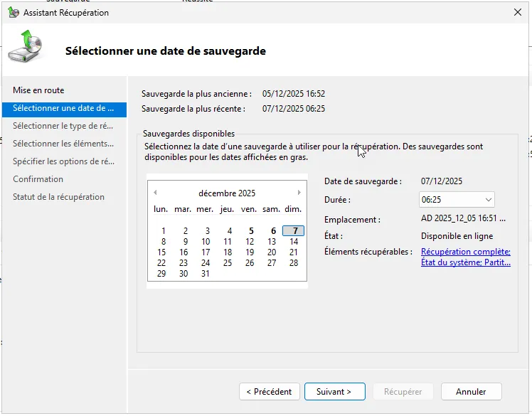
Task: Click the décembre 2025 calendar header
Action: (x=227, y=193)
